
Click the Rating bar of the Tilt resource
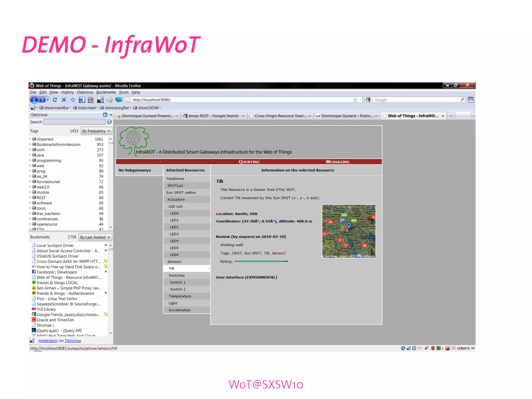point(261,261)
